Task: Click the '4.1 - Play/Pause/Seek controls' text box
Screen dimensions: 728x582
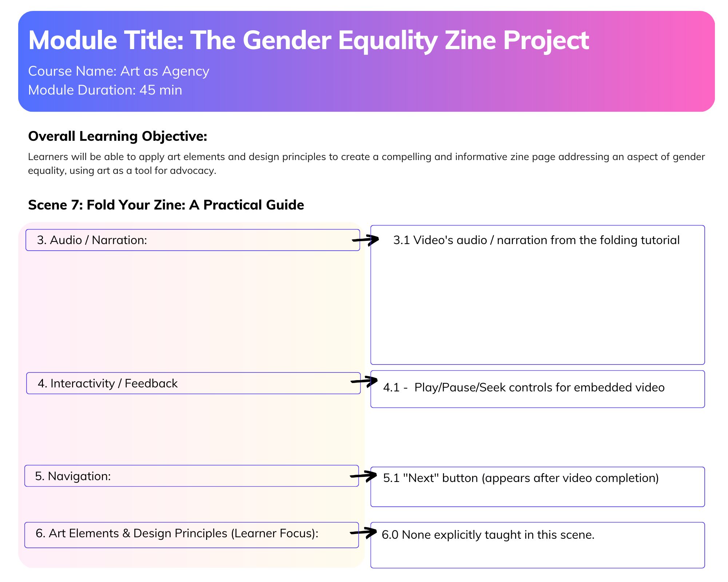Action: pos(537,389)
